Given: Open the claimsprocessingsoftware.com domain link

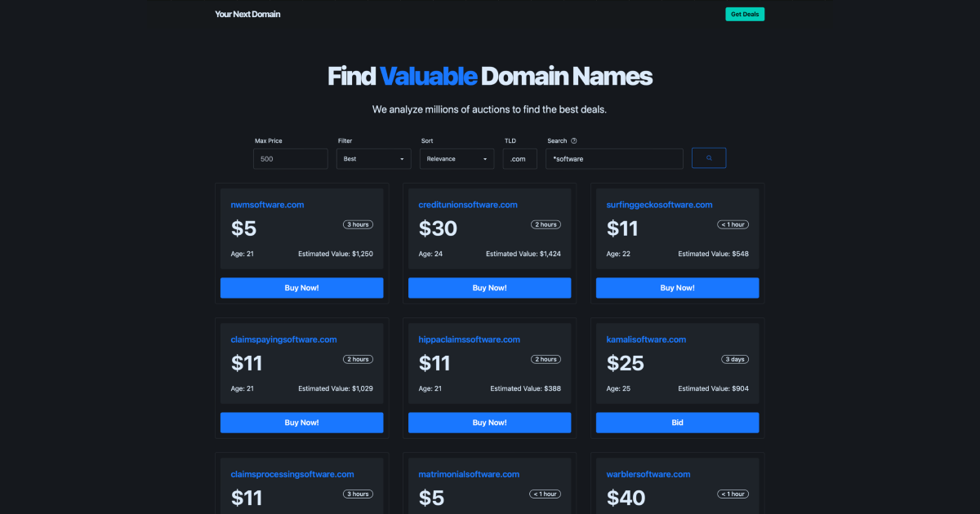Looking at the screenshot, I should [292, 474].
